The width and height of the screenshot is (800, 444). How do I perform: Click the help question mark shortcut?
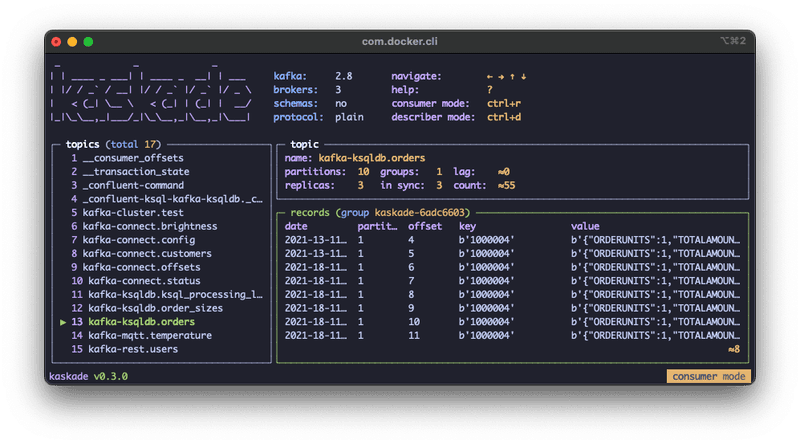[490, 90]
